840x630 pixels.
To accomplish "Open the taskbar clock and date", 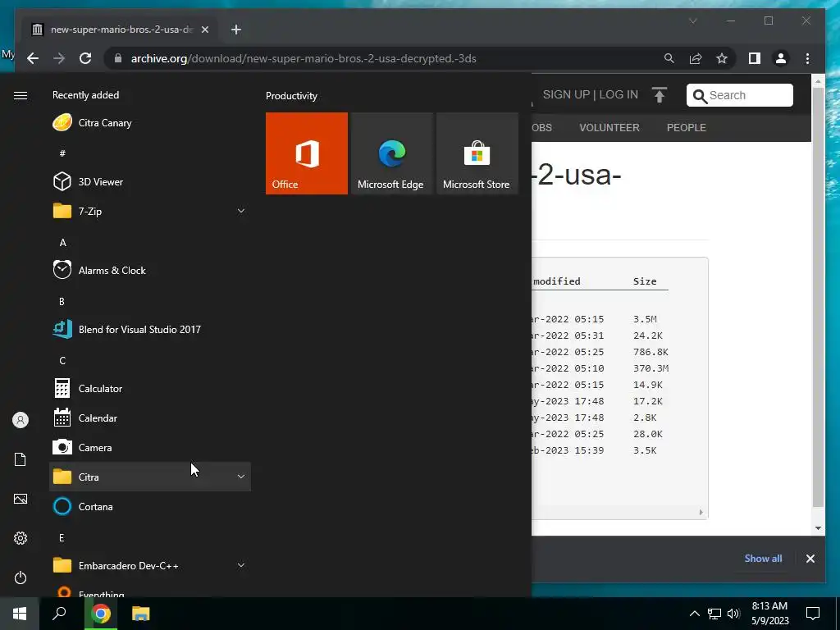I will click(769, 614).
